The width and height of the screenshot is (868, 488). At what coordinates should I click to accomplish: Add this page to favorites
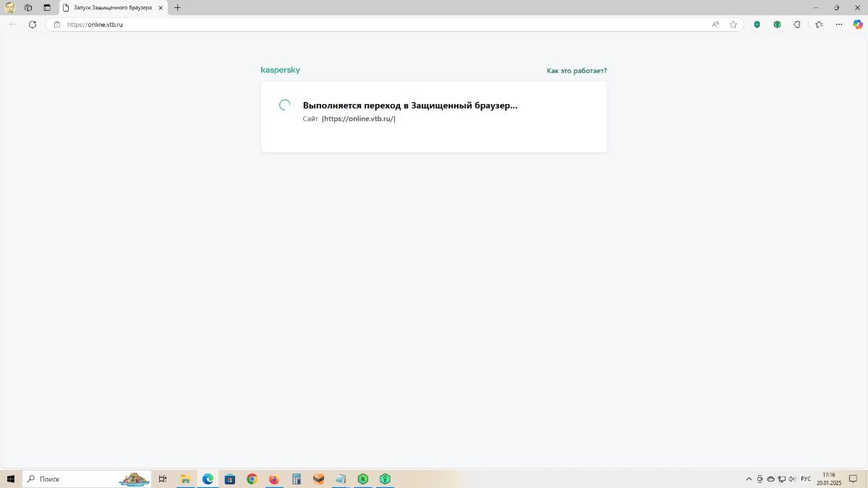[733, 25]
